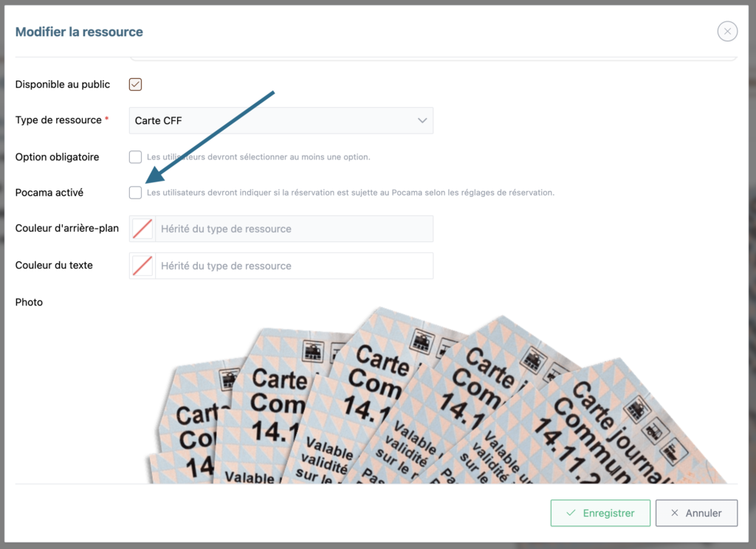The image size is (756, 549).
Task: Pick the text colour swatch
Action: click(142, 266)
